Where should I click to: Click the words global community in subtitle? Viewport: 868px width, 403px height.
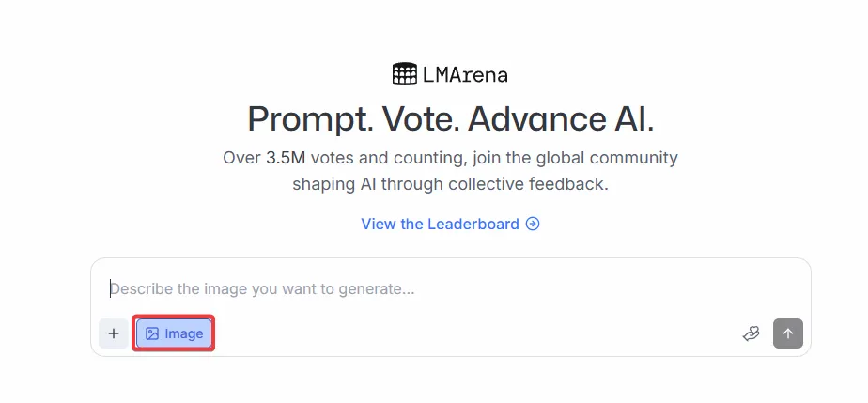[x=607, y=158]
